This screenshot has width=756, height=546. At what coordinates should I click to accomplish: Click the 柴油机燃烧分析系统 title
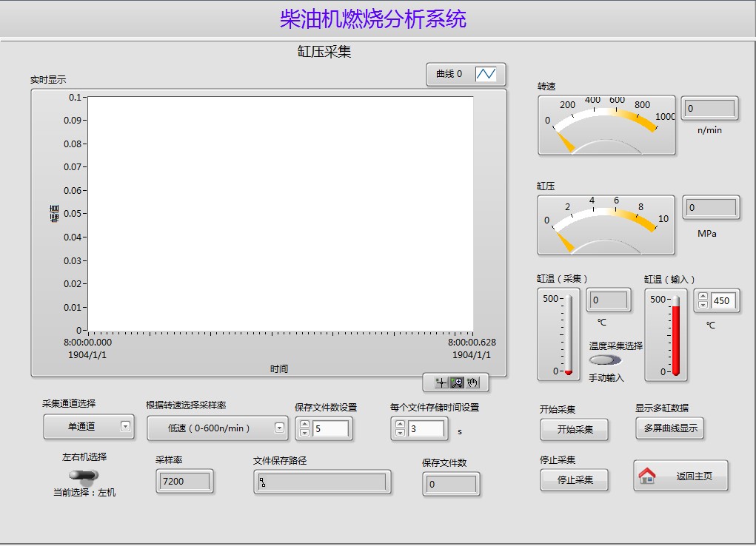coord(372,18)
